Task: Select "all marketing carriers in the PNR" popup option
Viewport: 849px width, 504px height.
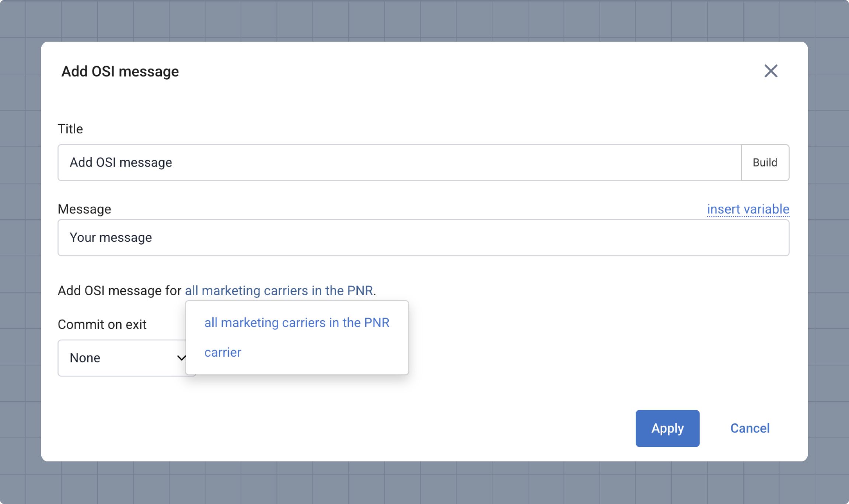Action: (297, 323)
